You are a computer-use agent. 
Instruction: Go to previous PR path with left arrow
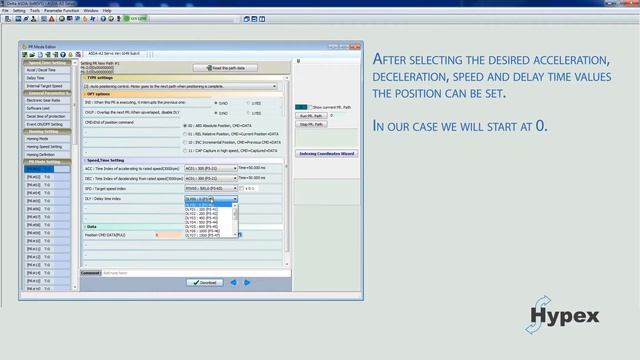click(233, 282)
